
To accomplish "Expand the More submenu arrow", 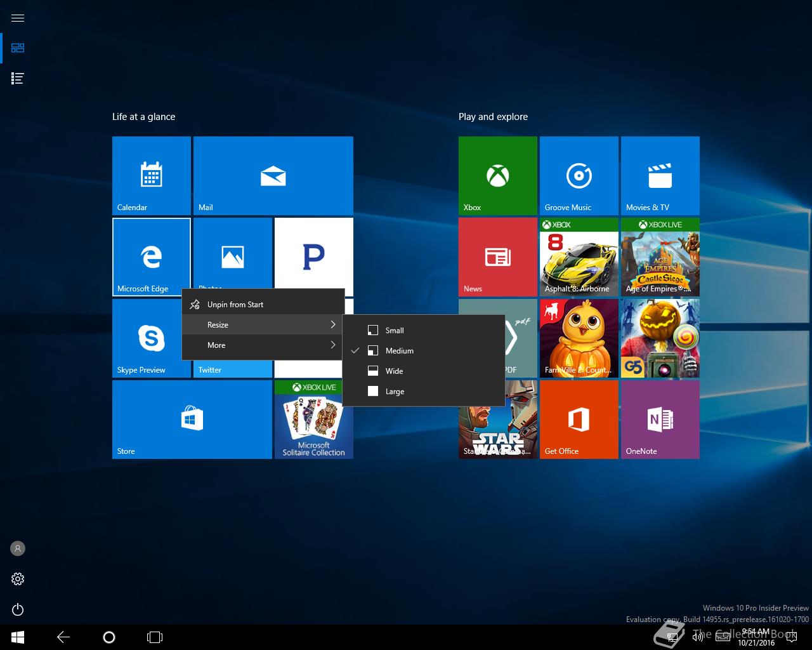I will [x=333, y=345].
